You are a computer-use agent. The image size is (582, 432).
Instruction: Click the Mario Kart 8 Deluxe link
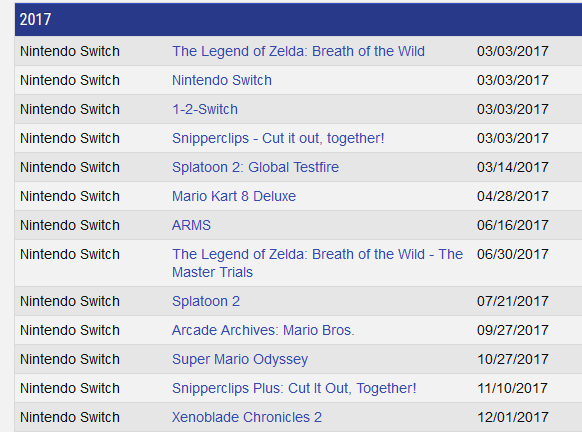pos(234,196)
